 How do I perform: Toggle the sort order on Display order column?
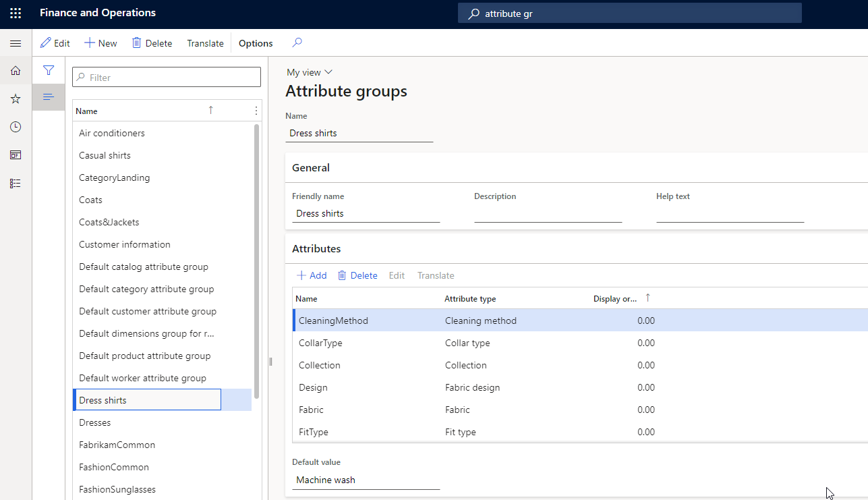click(x=616, y=298)
